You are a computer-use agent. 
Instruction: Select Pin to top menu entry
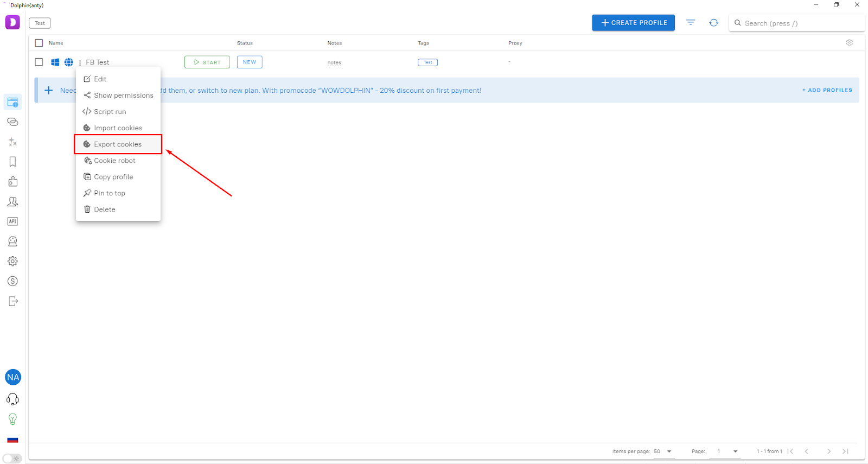118,193
